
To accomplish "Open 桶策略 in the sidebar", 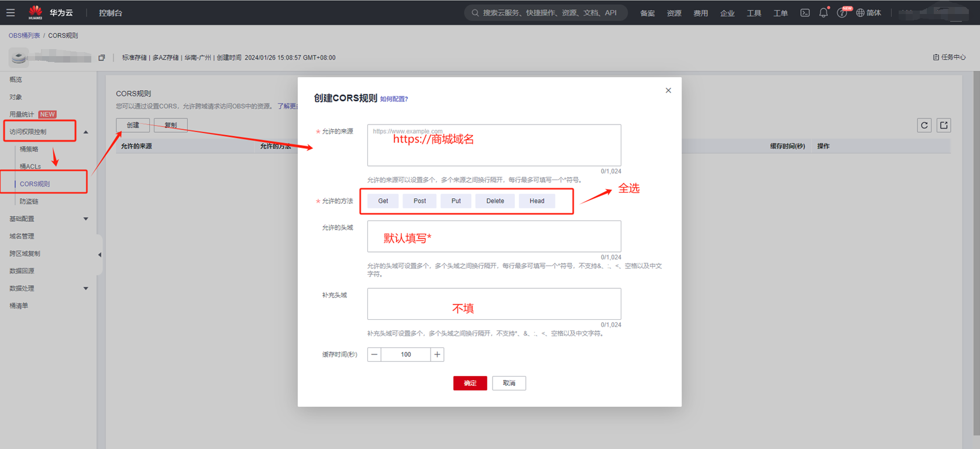I will pos(29,149).
